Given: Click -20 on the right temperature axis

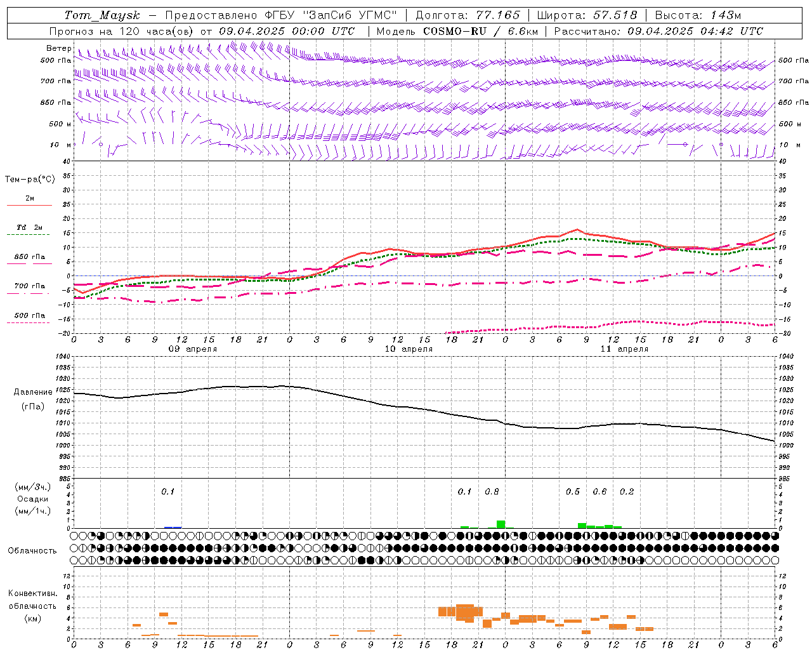Looking at the screenshot, I should pyautogui.click(x=784, y=333).
